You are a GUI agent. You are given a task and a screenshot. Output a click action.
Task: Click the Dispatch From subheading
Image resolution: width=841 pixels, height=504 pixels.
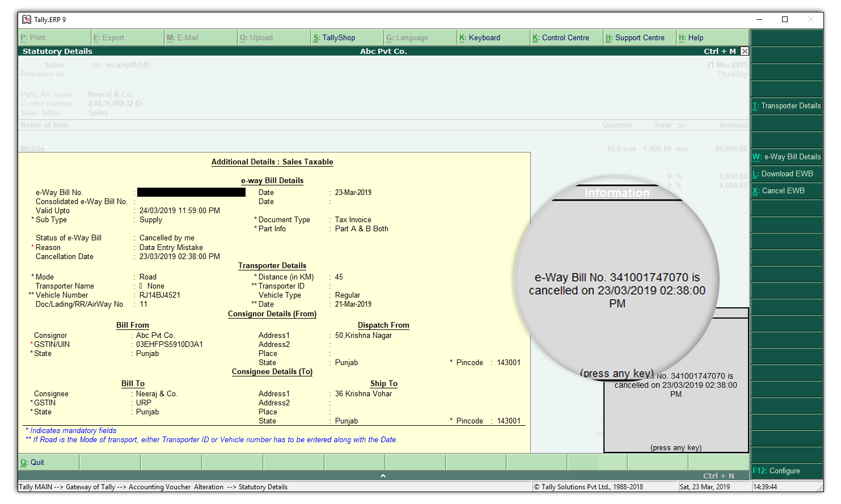[x=383, y=325]
